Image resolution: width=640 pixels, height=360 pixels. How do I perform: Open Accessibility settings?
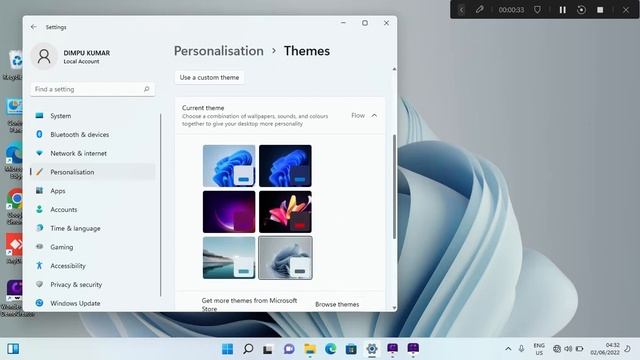[93, 266]
